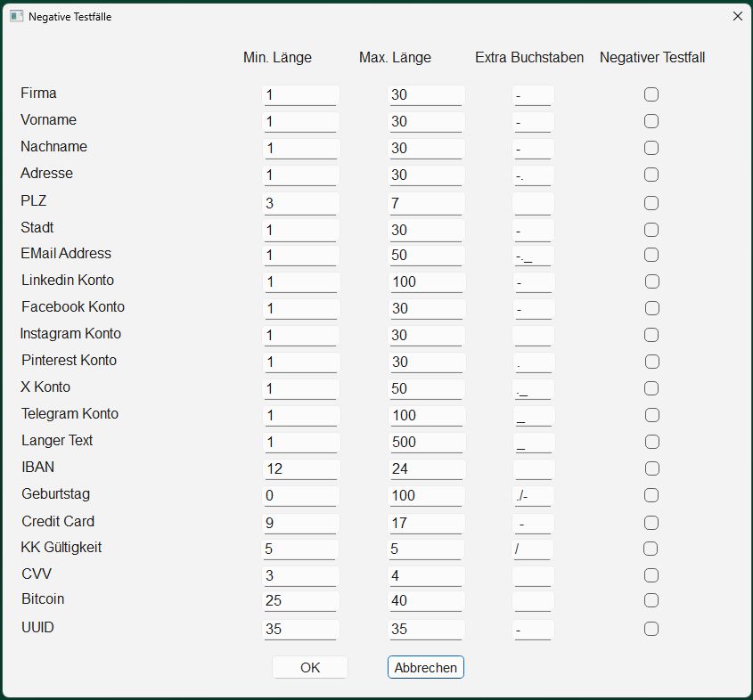
Task: Enable the Bitcoin negative test checkbox
Action: click(x=651, y=600)
